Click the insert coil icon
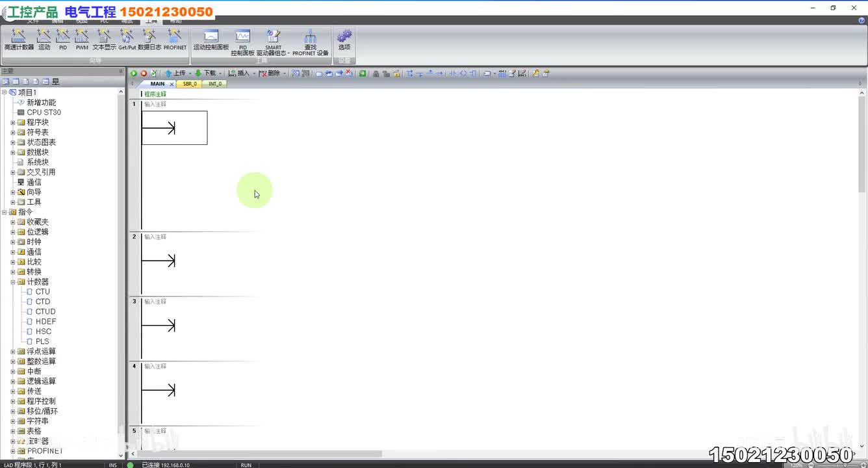Viewport: 868px width, 468px height. 463,73
